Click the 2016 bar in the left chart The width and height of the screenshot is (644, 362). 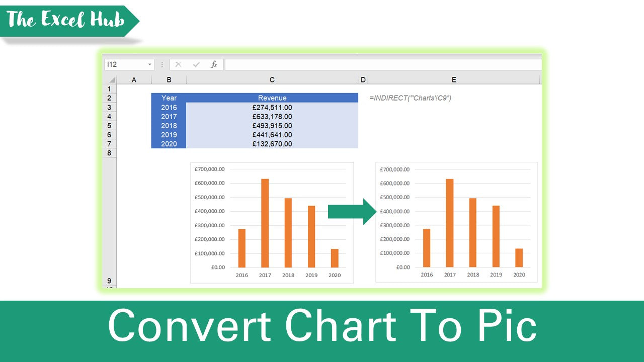pyautogui.click(x=242, y=248)
